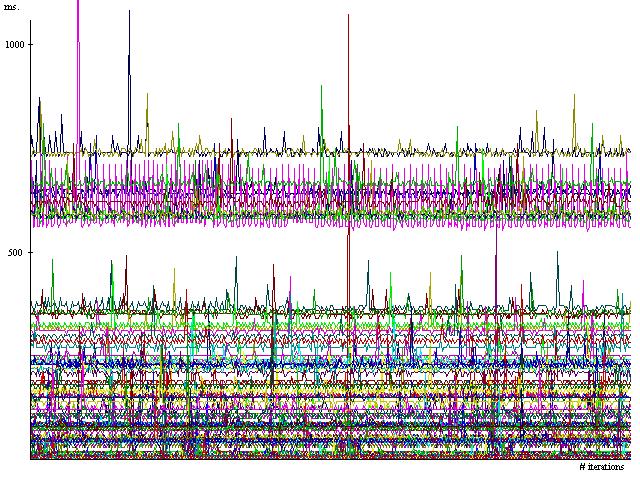The height and width of the screenshot is (480, 640).
Task: Click the origin corner where both axes meet
Action: [30, 459]
